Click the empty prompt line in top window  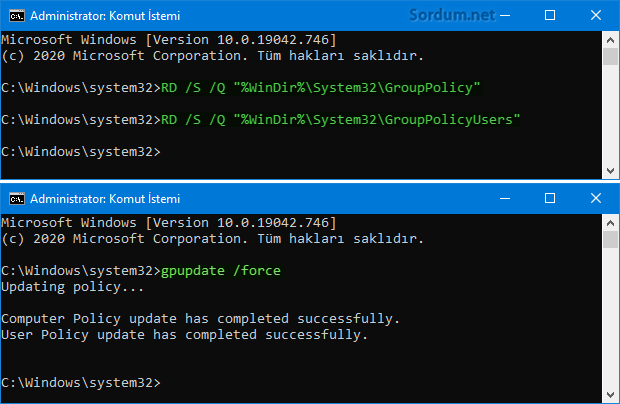81,152
